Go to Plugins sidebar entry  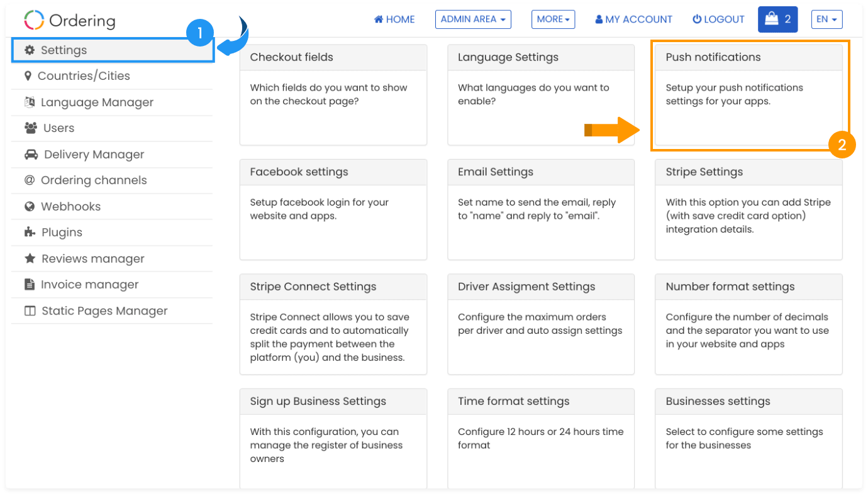click(x=112, y=233)
